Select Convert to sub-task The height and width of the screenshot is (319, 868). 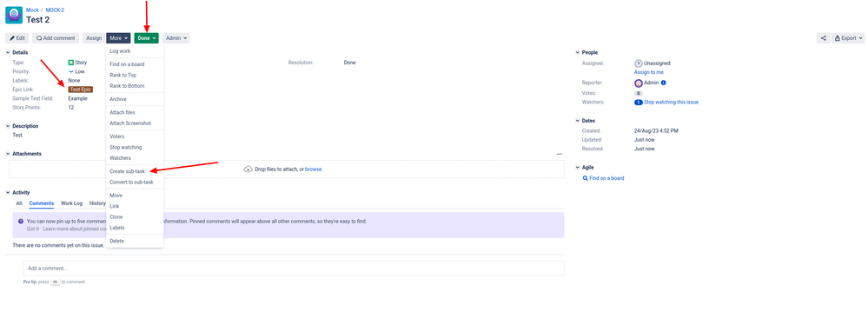coord(135,183)
